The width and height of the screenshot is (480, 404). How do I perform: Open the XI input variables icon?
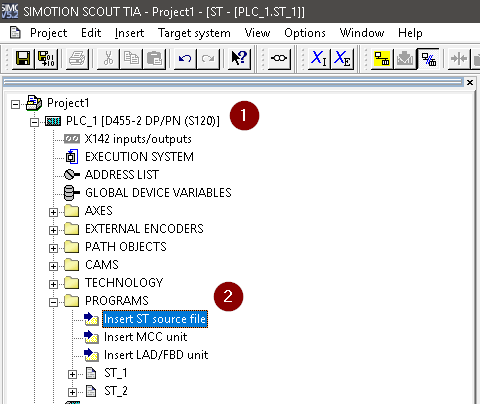click(319, 59)
